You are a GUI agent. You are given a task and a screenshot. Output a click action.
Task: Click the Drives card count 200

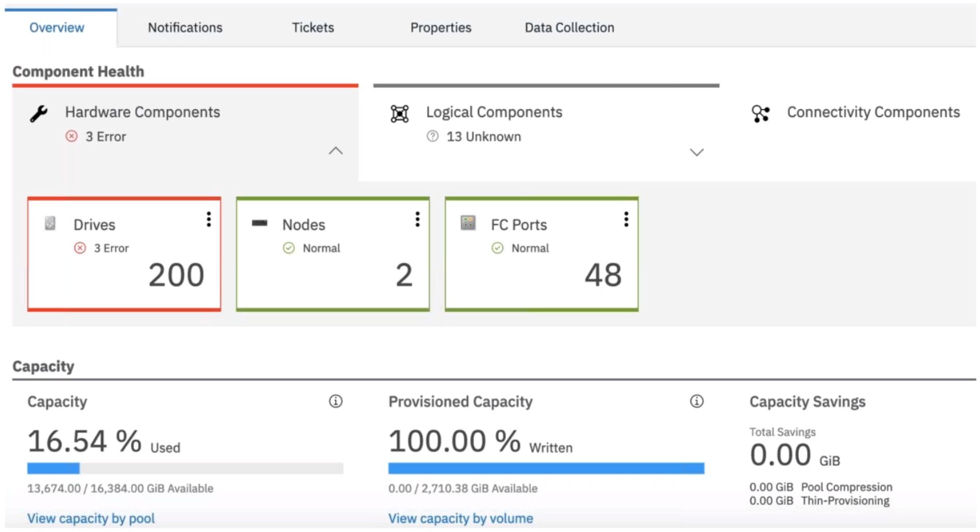[177, 275]
